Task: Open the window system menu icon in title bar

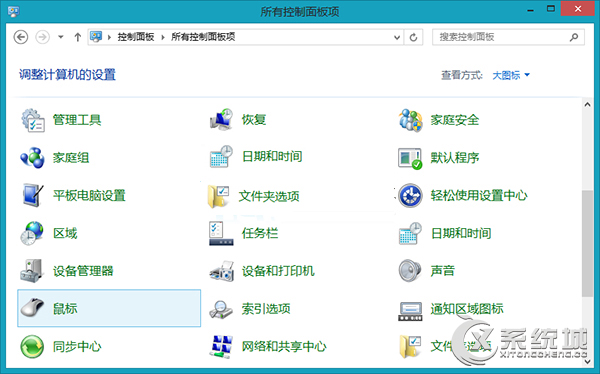Action: (x=13, y=11)
